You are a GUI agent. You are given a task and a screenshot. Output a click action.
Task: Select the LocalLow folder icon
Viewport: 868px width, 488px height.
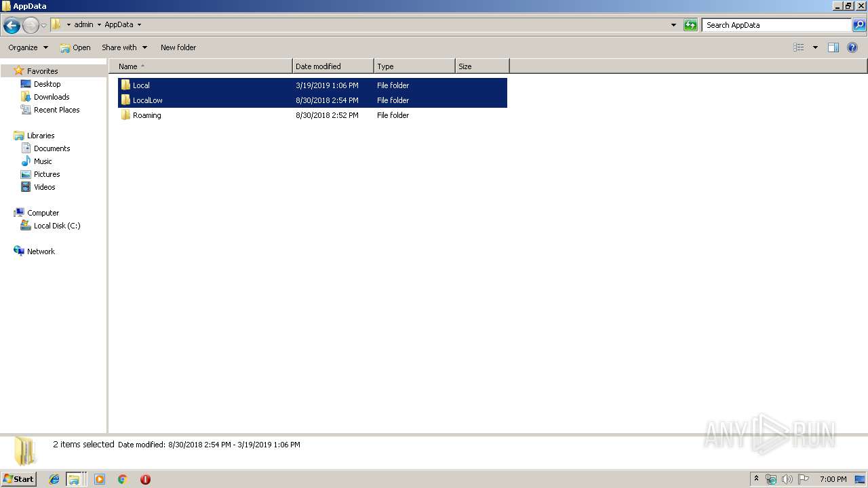pos(125,100)
